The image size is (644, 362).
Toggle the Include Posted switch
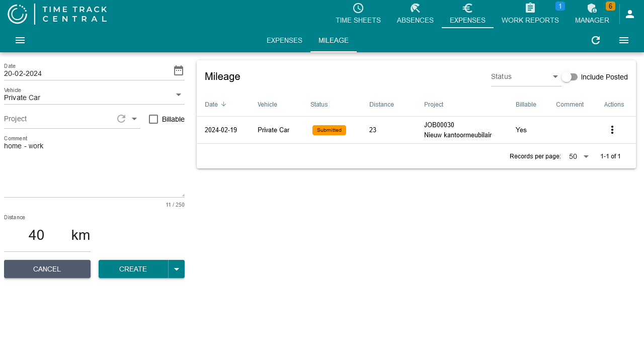pos(570,77)
